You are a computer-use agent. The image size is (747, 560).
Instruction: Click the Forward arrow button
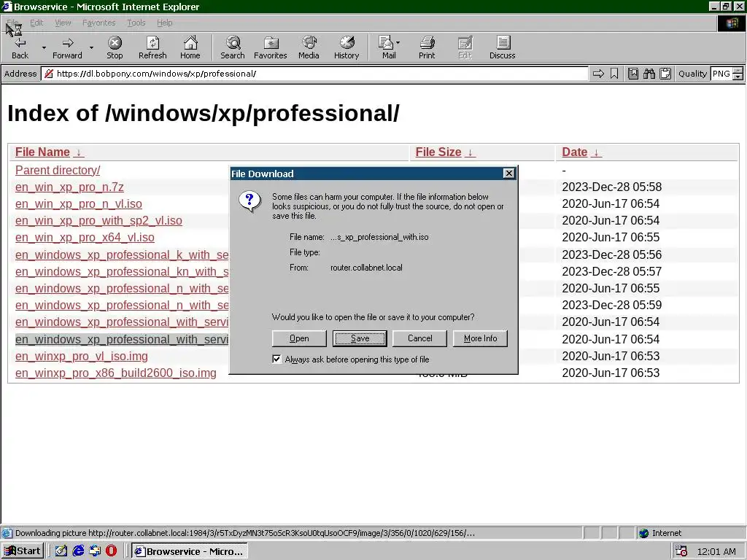tap(67, 47)
